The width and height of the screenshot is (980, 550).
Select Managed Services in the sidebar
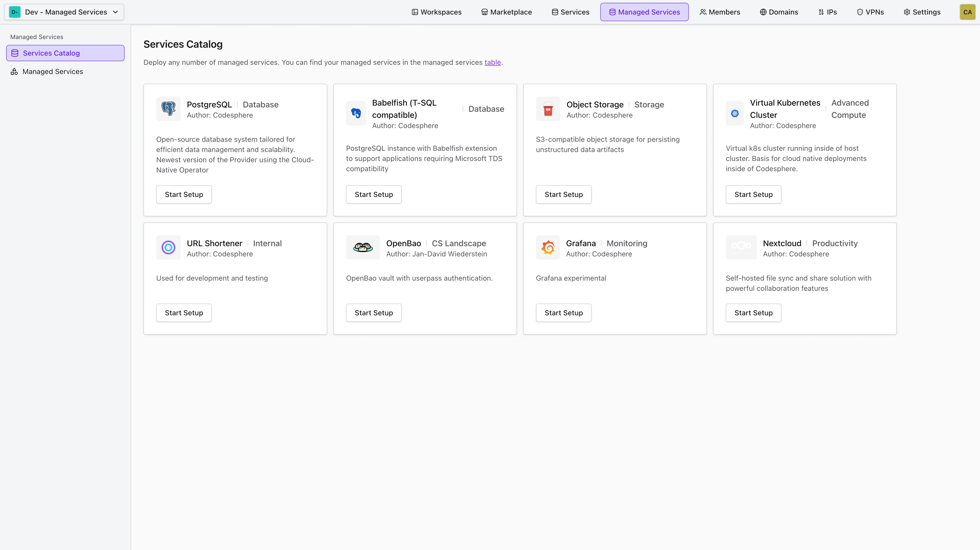(53, 71)
